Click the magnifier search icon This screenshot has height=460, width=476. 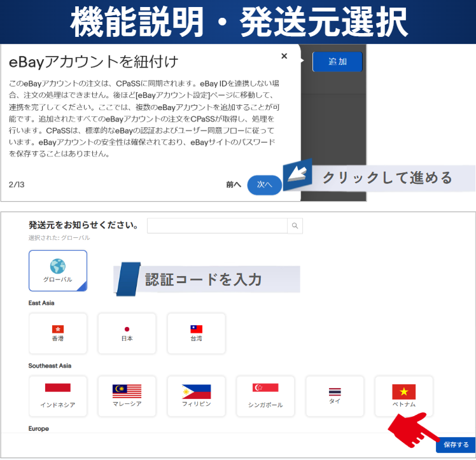295,225
